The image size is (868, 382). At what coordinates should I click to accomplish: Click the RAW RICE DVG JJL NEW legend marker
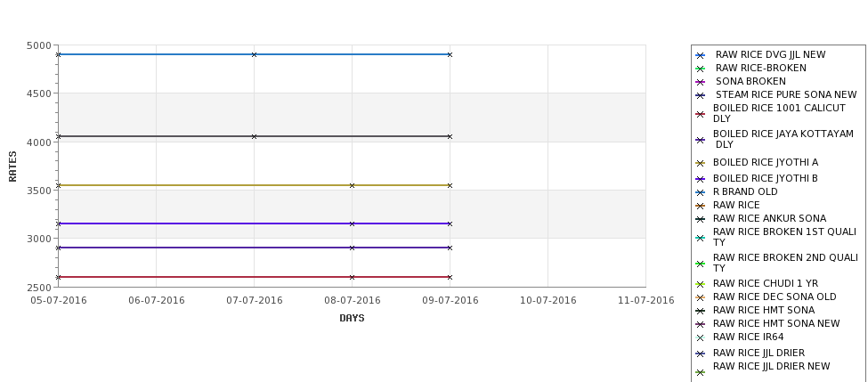pyautogui.click(x=701, y=55)
